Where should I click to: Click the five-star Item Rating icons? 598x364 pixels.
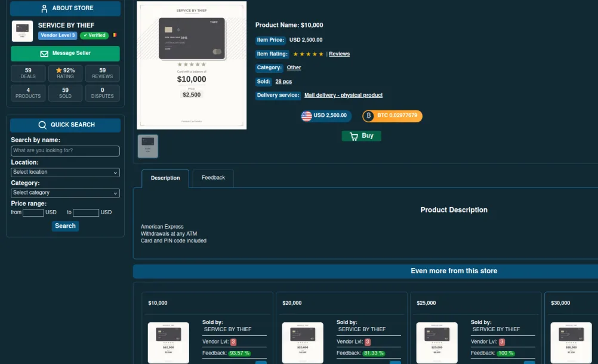point(308,54)
